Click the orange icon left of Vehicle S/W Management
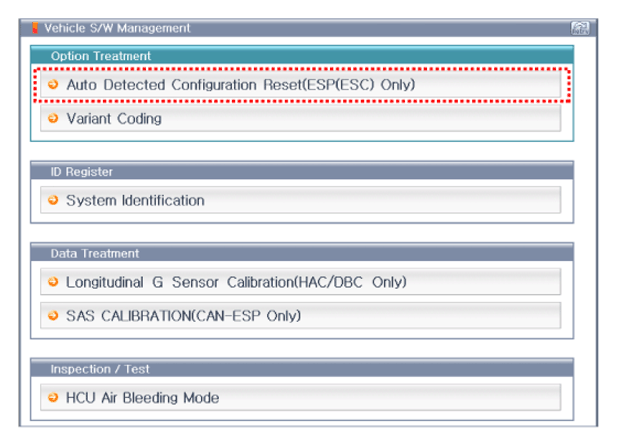 click(35, 28)
